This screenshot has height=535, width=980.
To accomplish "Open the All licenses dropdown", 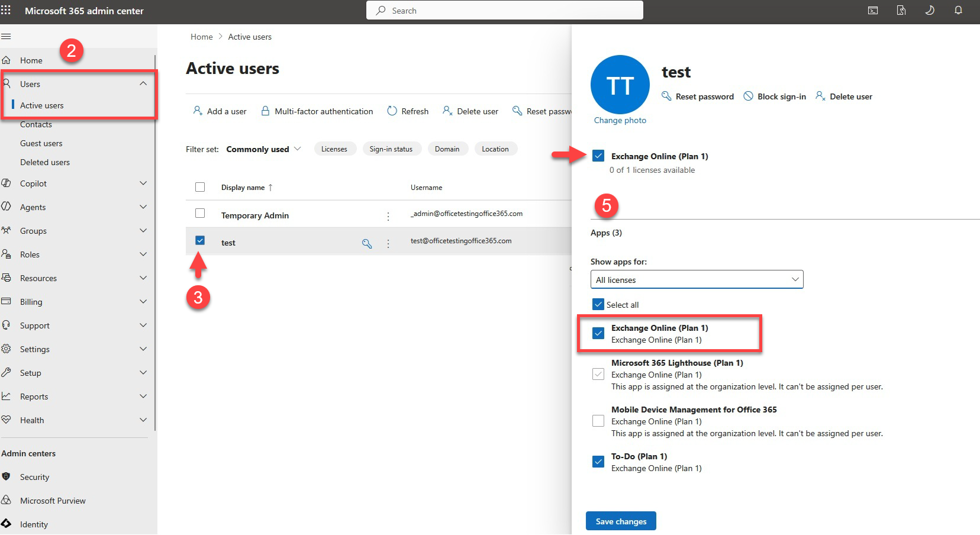I will [x=697, y=279].
